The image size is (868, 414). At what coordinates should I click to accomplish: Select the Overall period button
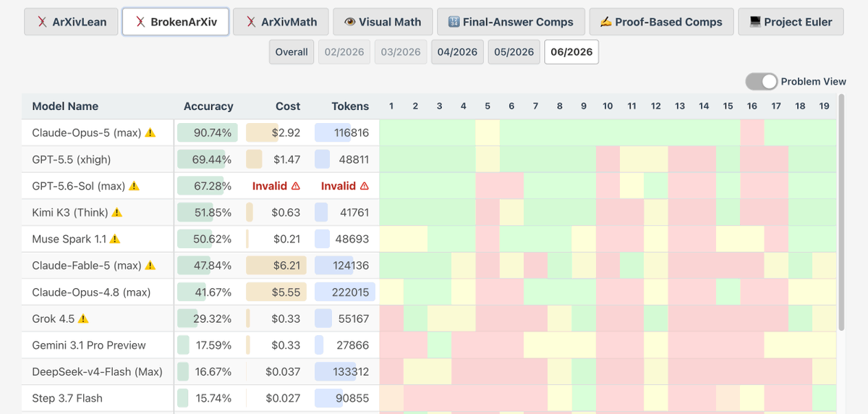(292, 52)
